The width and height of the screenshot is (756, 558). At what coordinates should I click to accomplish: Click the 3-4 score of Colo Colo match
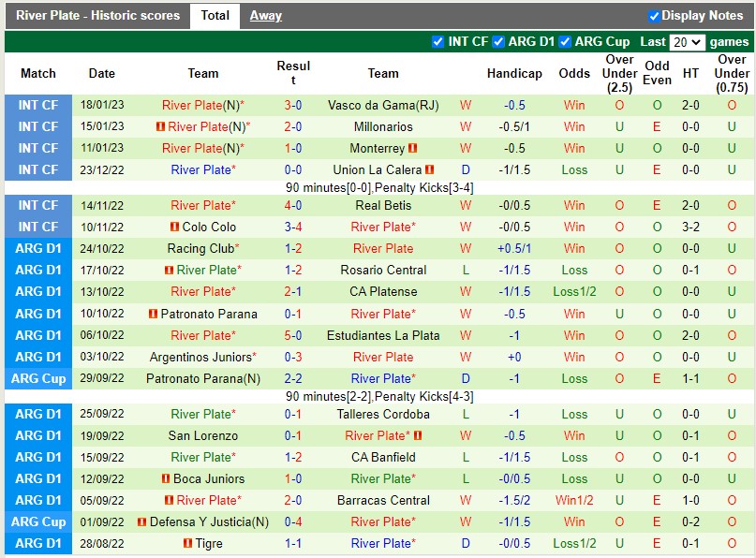pyautogui.click(x=292, y=227)
